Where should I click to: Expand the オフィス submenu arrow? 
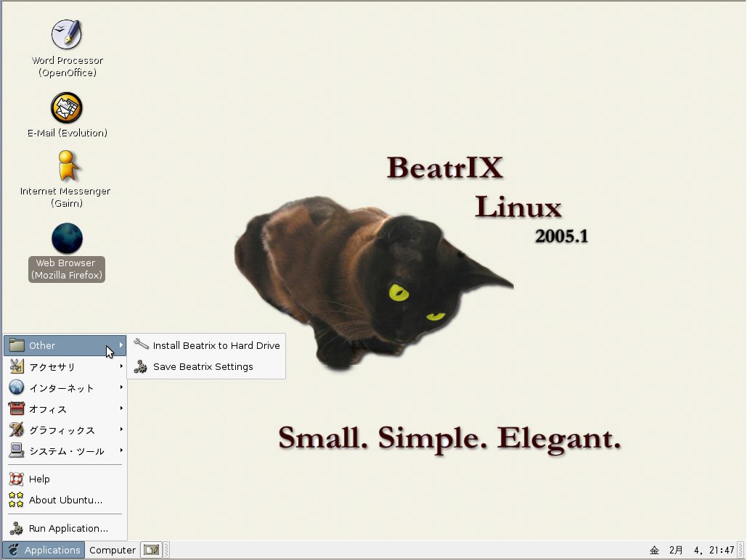coord(121,408)
